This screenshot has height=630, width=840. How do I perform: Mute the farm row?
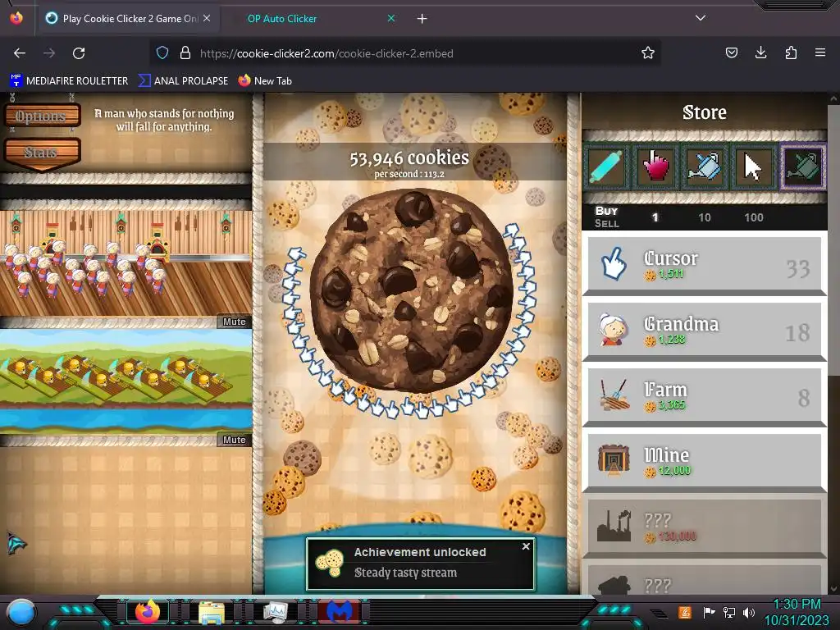point(234,440)
